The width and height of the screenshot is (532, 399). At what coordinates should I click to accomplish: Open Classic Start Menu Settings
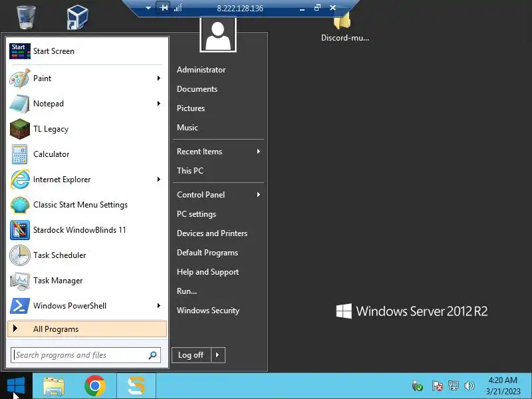click(x=86, y=205)
